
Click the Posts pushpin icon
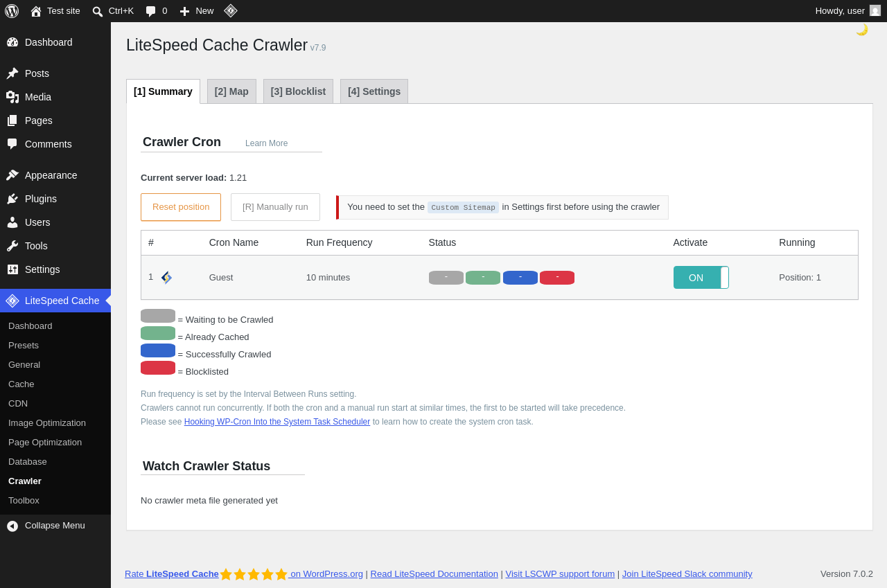12,73
